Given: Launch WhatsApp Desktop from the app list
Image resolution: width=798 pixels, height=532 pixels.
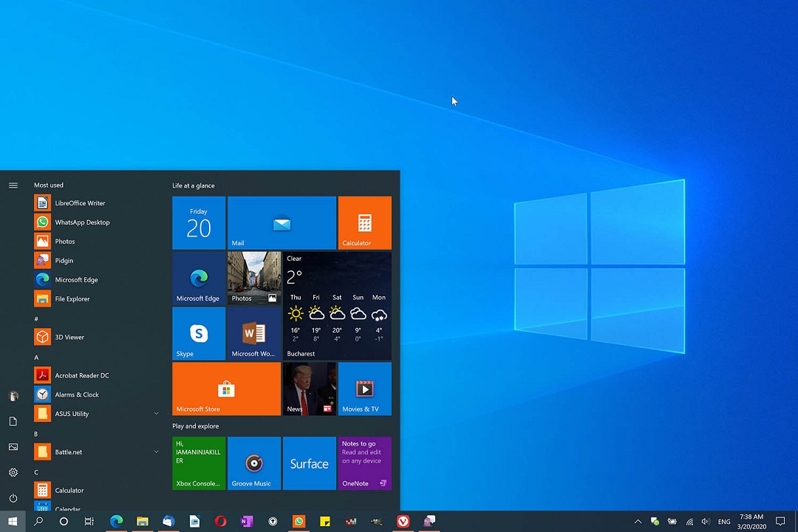Looking at the screenshot, I should tap(82, 222).
